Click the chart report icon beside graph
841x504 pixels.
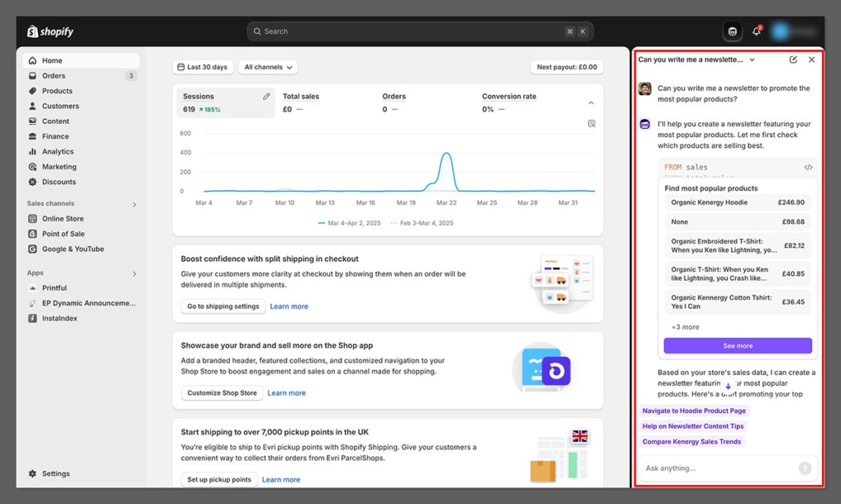pyautogui.click(x=591, y=124)
